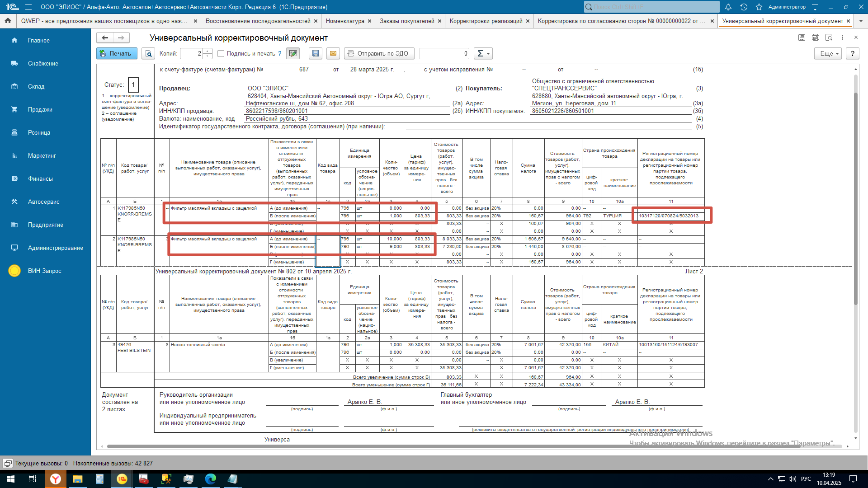
Task: Switch to Корректировки реализаций tab
Action: [x=486, y=21]
